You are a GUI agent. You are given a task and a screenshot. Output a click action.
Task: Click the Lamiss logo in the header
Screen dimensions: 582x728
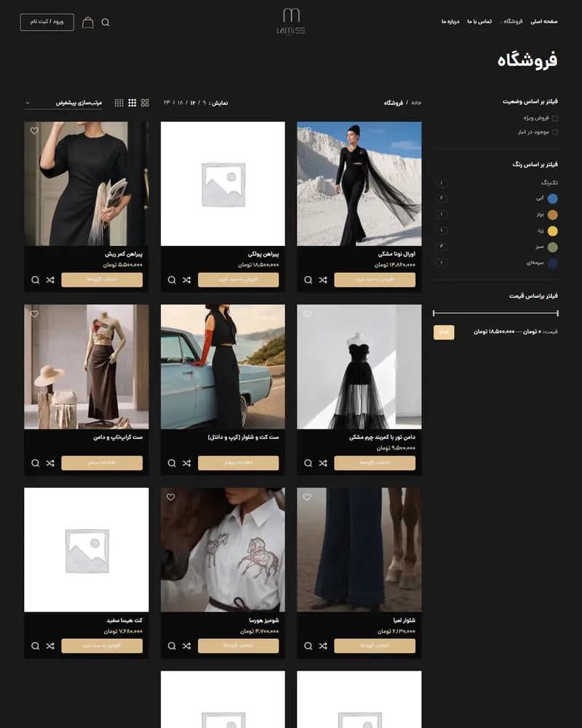tap(291, 21)
